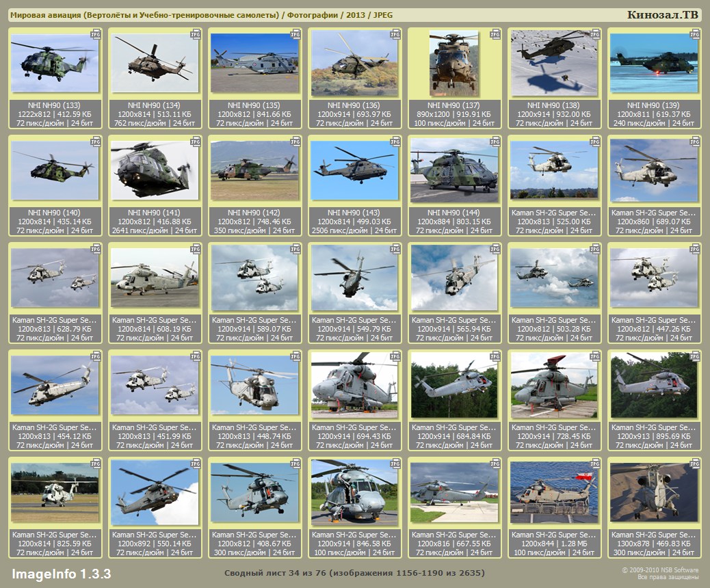The height and width of the screenshot is (588, 710).
Task: Open the NHI NH90 (133) helicopter thumbnail
Action: point(55,63)
